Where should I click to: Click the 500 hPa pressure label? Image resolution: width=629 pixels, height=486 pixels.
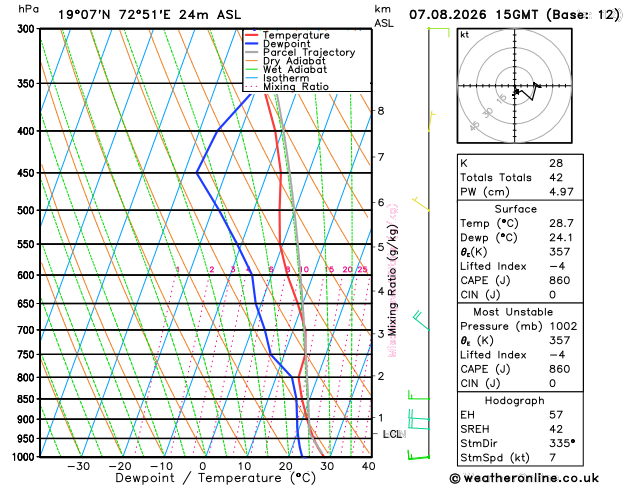(x=28, y=210)
